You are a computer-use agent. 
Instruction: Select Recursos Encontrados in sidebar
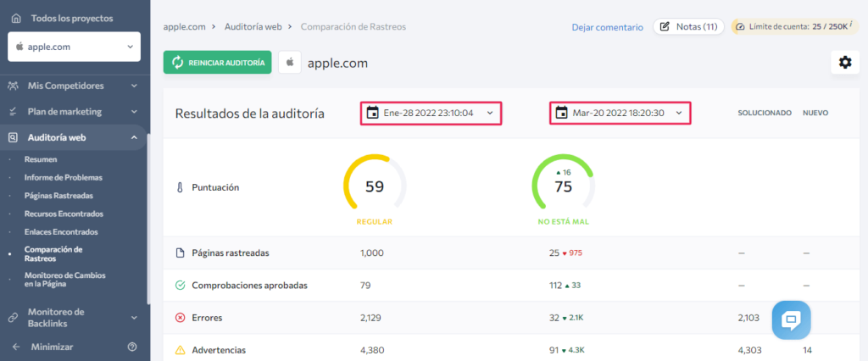[64, 214]
